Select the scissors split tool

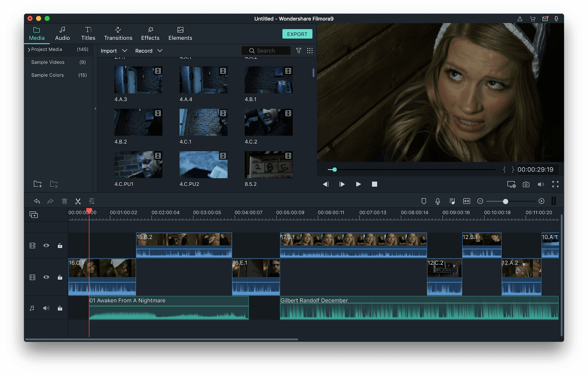(x=78, y=201)
